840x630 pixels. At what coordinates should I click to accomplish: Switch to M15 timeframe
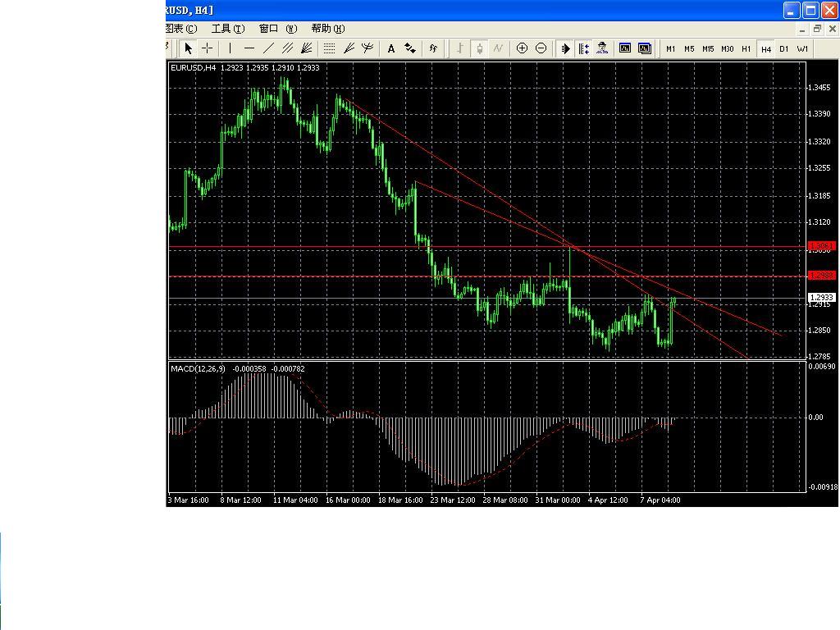click(x=708, y=48)
